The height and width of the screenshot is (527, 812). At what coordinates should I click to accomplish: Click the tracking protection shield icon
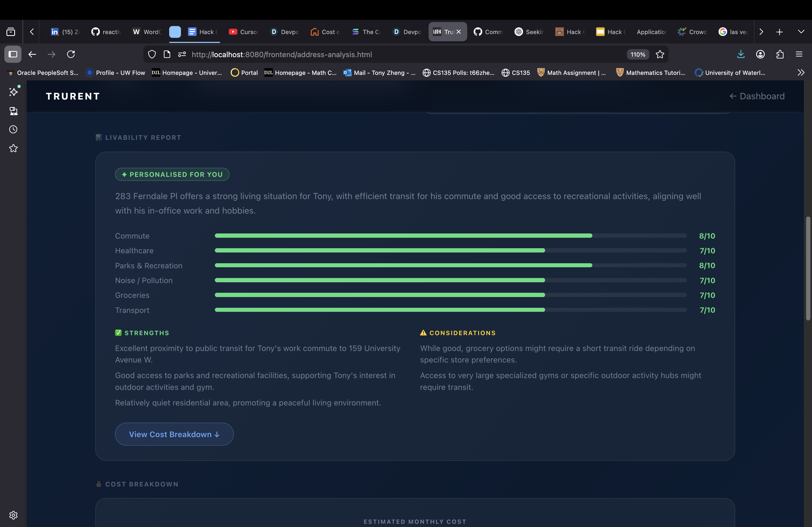pyautogui.click(x=152, y=54)
